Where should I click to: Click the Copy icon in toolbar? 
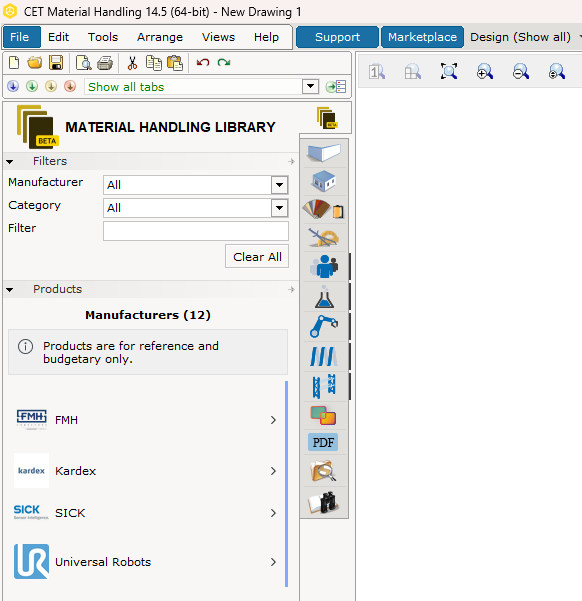(x=154, y=63)
